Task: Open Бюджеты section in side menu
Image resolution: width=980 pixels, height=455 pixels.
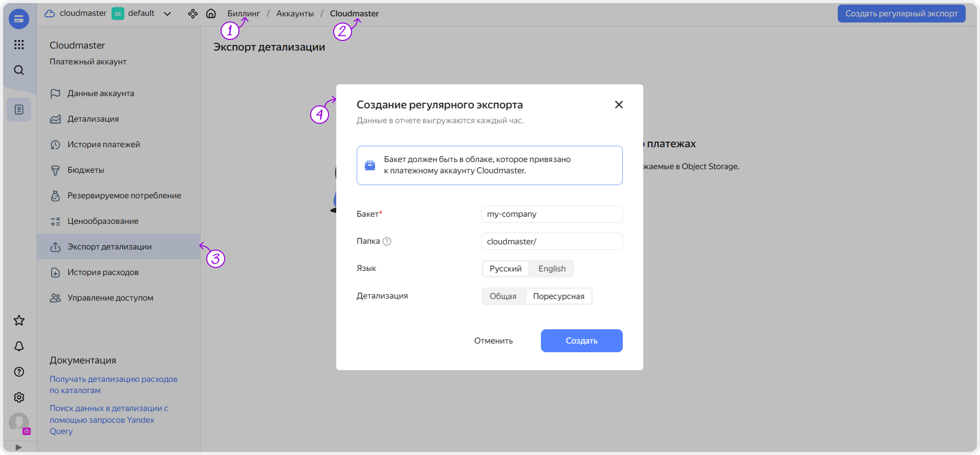Action: pos(85,170)
